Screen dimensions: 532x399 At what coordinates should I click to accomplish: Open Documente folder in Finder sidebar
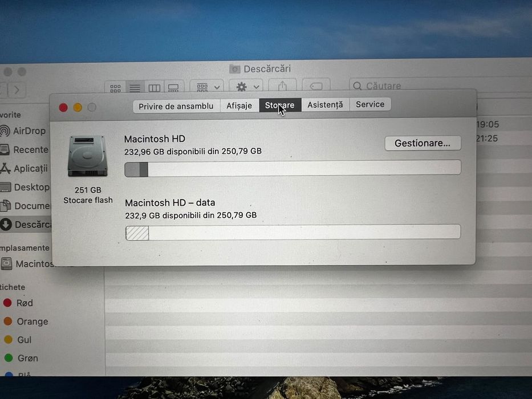pos(26,206)
